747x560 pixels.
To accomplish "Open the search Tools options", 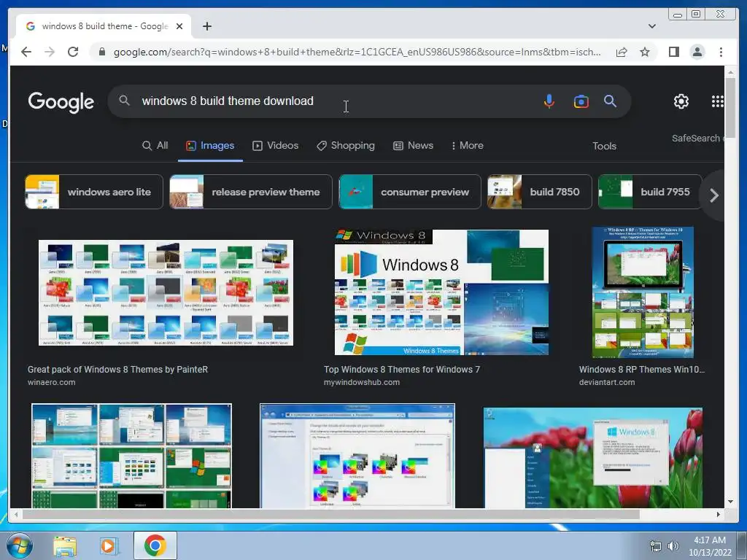I will point(604,146).
